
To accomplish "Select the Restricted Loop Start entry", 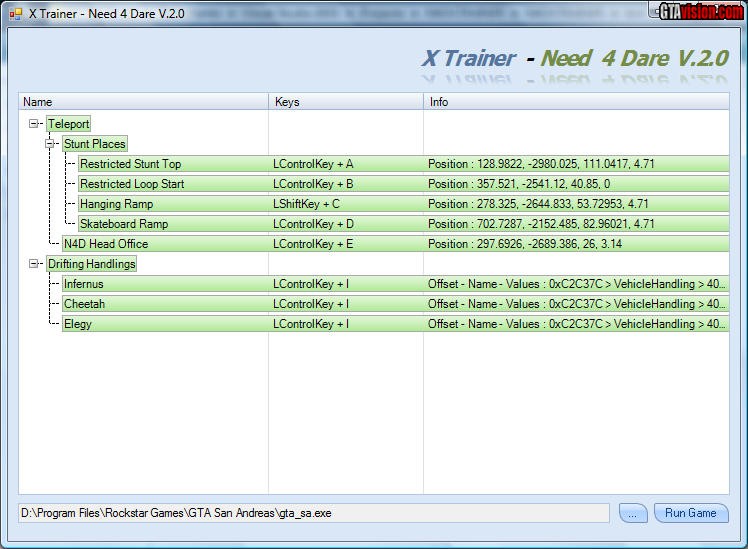I will pos(131,184).
